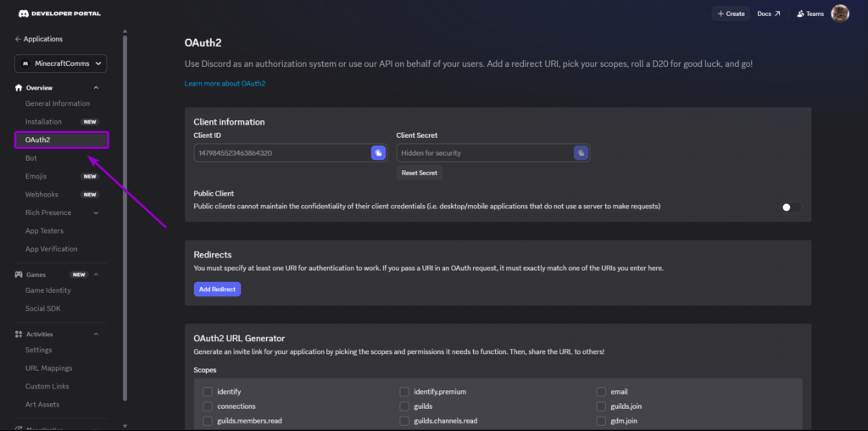Click the Create button
The height and width of the screenshot is (431, 868).
[x=731, y=14]
